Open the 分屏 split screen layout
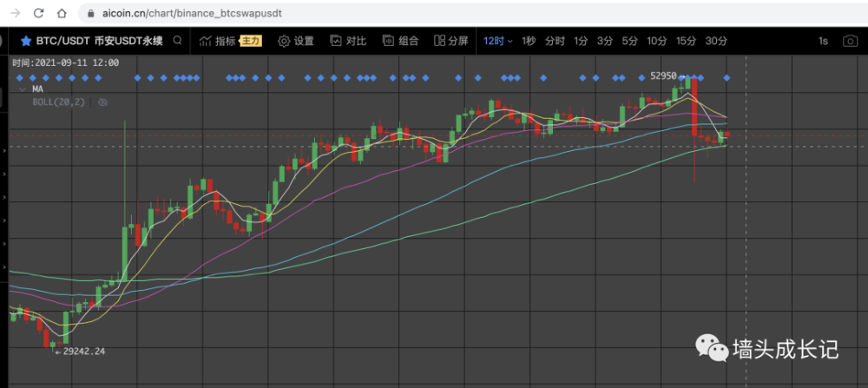The height and width of the screenshot is (388, 868). point(451,41)
